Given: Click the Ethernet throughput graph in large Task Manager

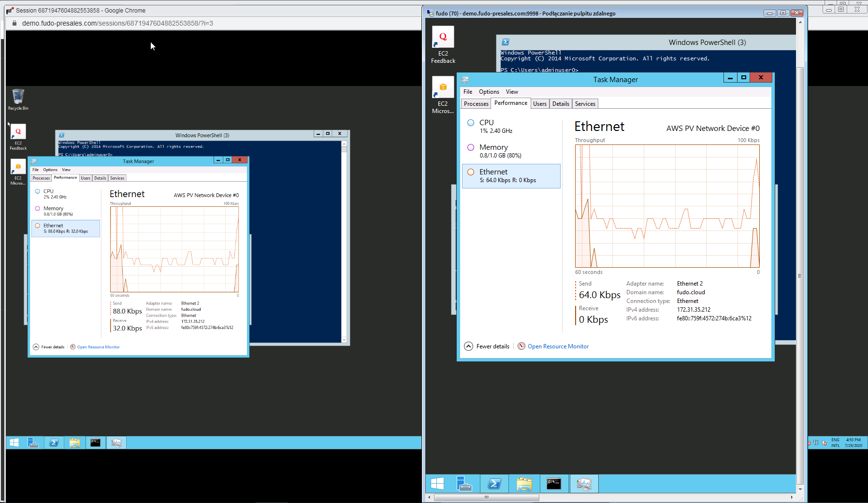Looking at the screenshot, I should [x=667, y=206].
